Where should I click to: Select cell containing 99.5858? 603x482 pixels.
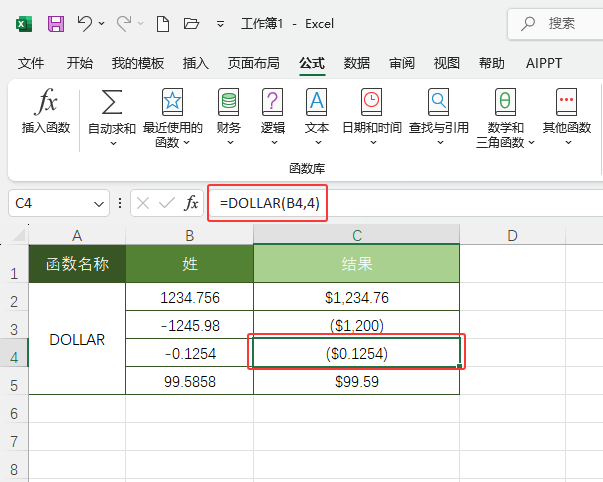tap(190, 381)
